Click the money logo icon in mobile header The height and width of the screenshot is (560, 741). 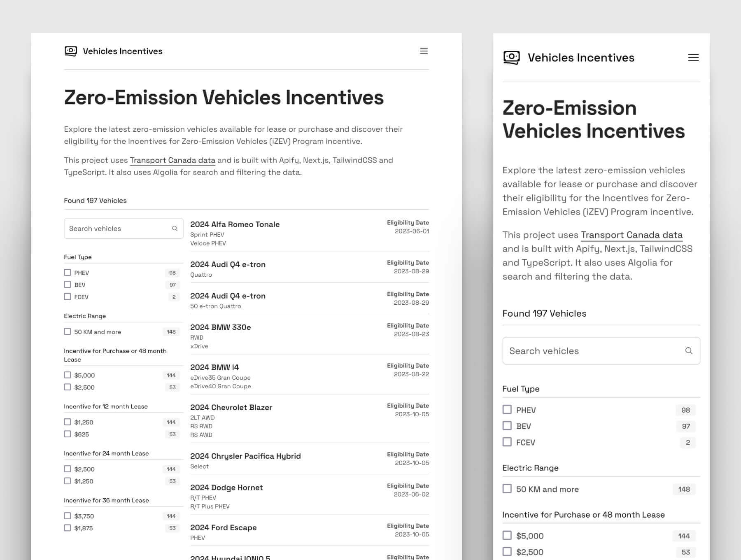(x=511, y=58)
